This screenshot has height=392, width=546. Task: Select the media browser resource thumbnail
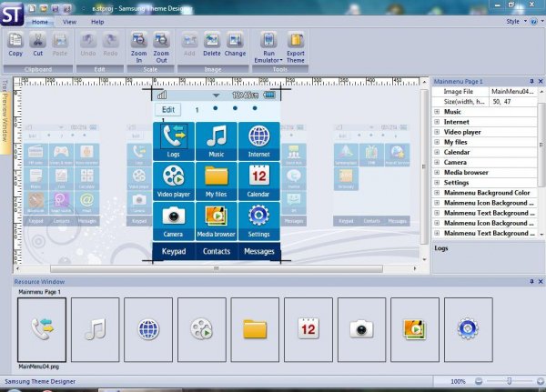point(415,329)
